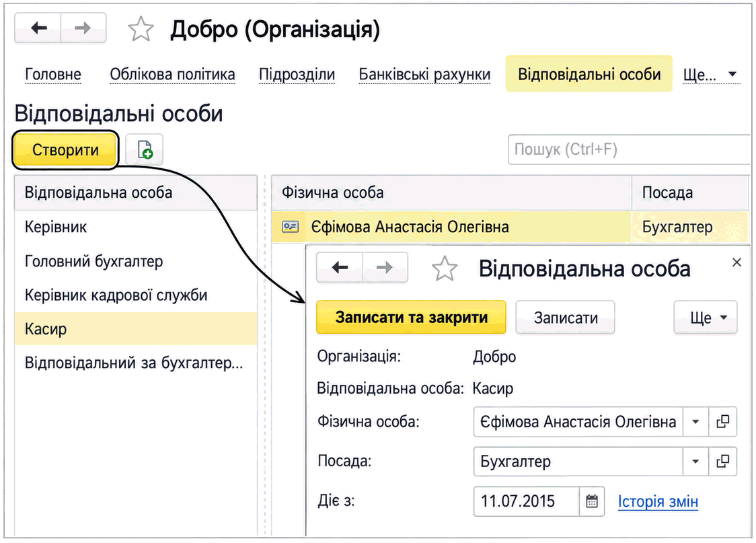
Task: Go back with main window back arrow
Action: pos(38,28)
